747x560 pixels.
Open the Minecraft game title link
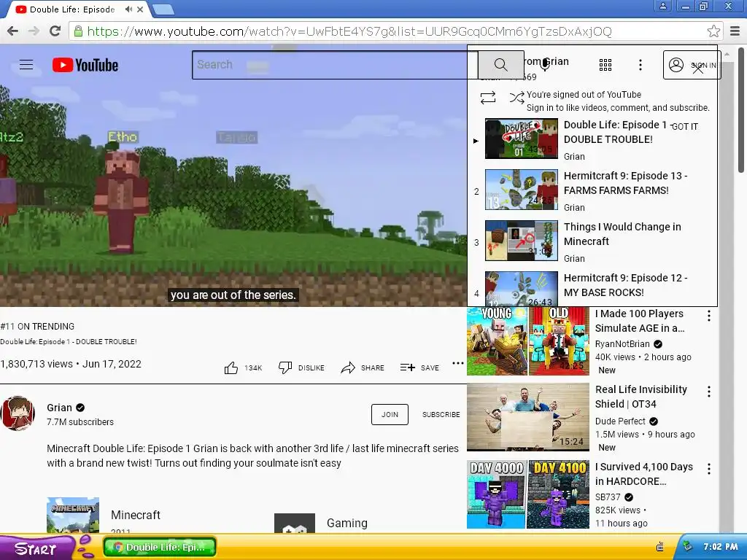coord(135,515)
